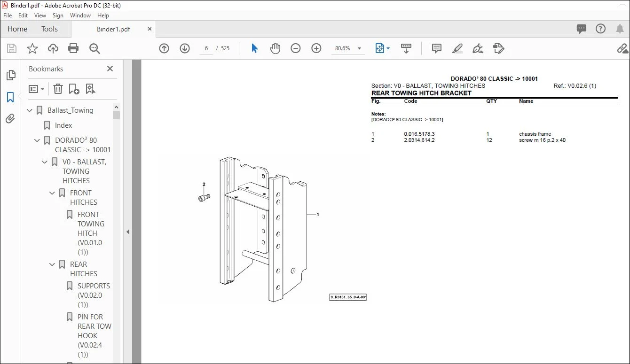The height and width of the screenshot is (364, 630).
Task: Close the Binder1.pdf tab
Action: click(x=150, y=29)
